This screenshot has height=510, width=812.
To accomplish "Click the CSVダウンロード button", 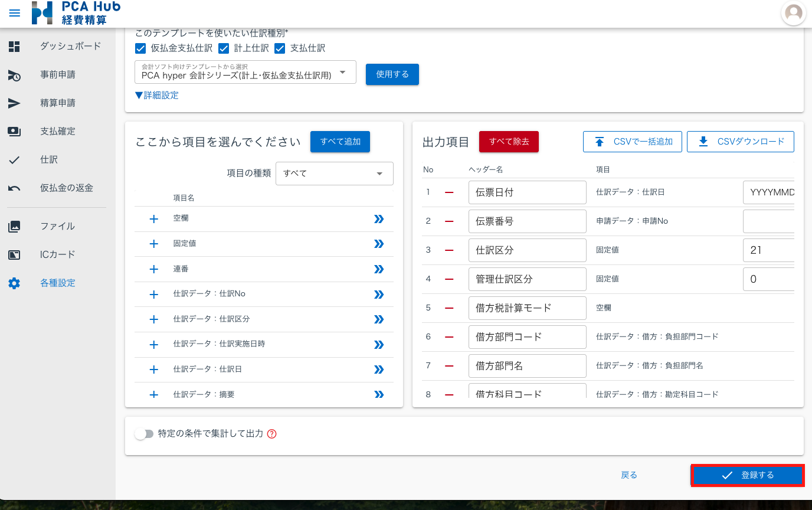I will coord(741,142).
